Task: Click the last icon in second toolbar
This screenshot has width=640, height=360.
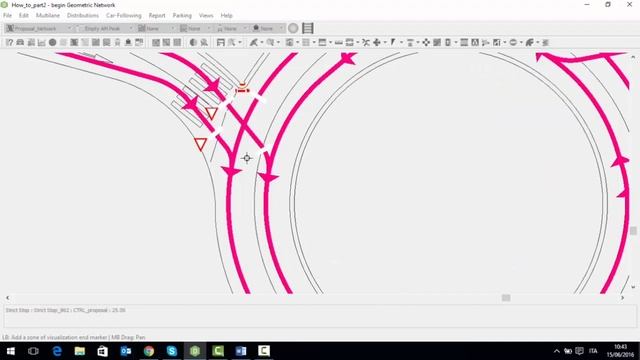Action: pos(546,42)
